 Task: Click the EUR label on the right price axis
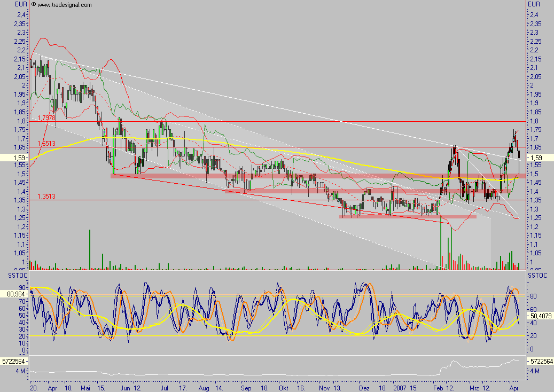coord(534,3)
